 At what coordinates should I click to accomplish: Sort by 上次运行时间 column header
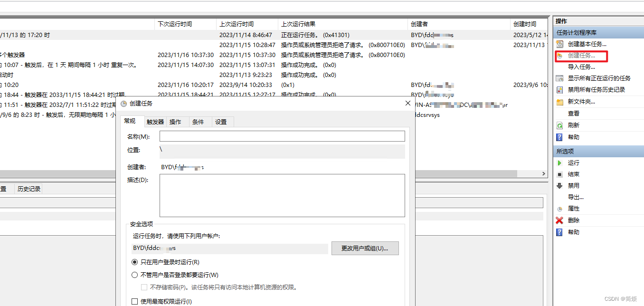pos(247,24)
